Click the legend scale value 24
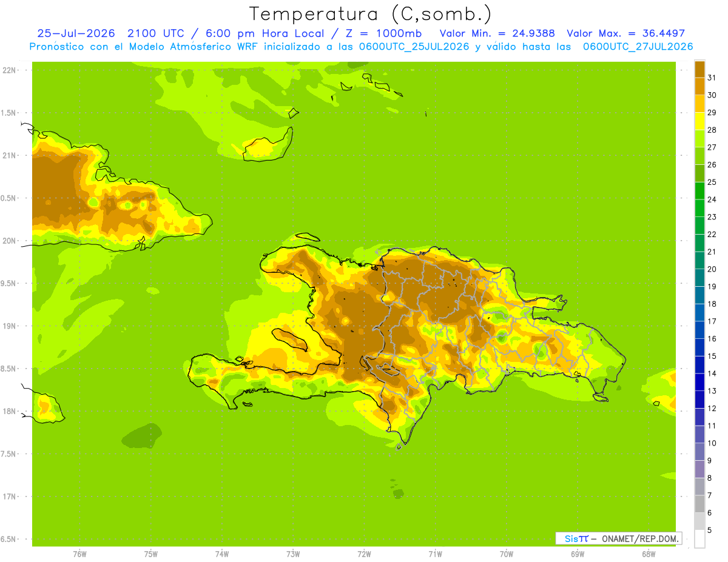 click(x=712, y=199)
